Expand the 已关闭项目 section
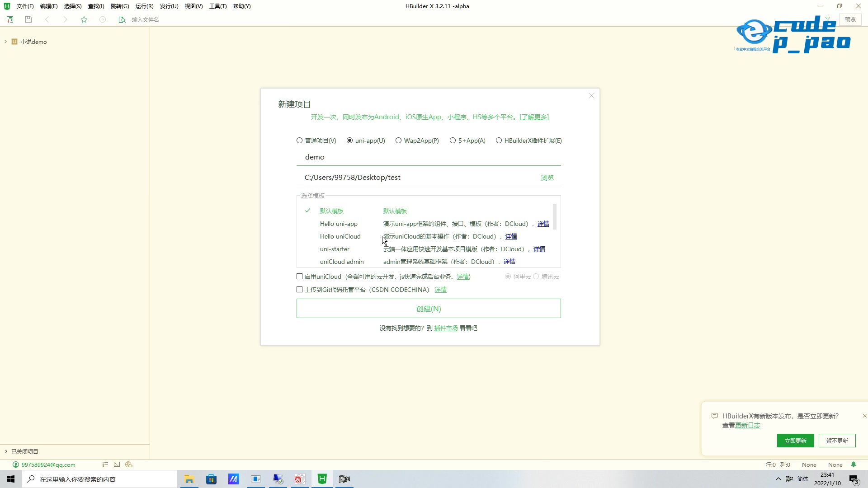The image size is (868, 488). click(6, 451)
